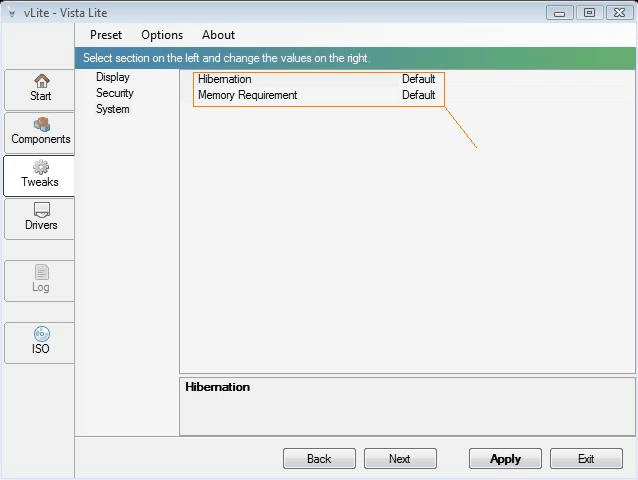Viewport: 638px width, 480px height.
Task: Open the Start section house icon
Action: click(x=42, y=81)
